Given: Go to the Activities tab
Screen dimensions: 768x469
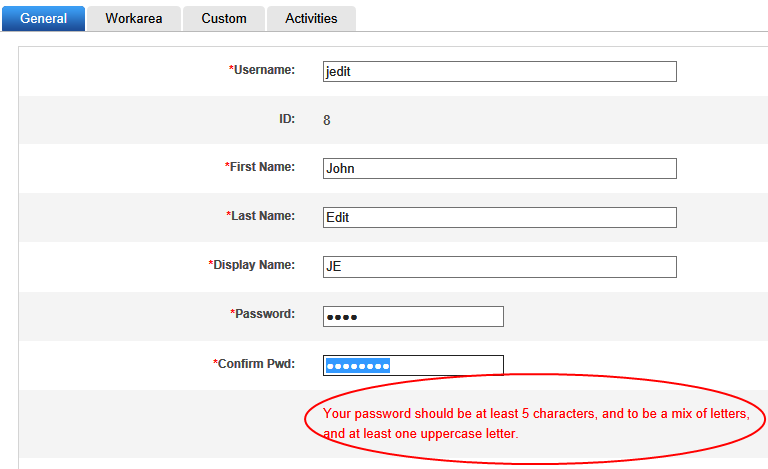Looking at the screenshot, I should coord(311,19).
